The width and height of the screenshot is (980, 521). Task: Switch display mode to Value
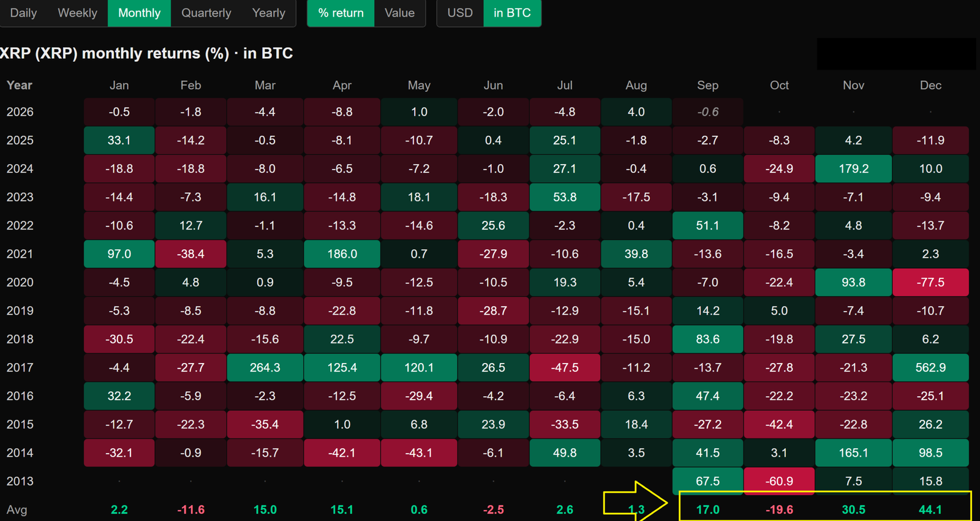coord(399,13)
